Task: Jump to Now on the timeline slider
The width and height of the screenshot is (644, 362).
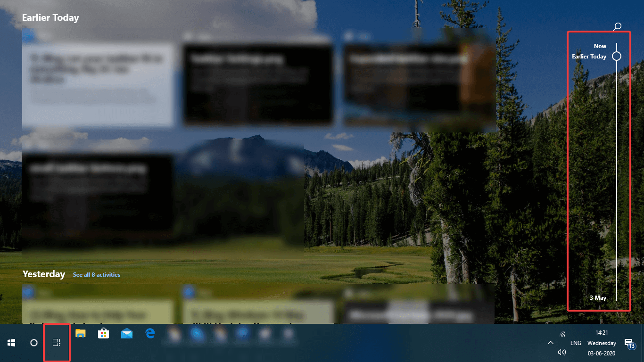Action: (x=600, y=46)
